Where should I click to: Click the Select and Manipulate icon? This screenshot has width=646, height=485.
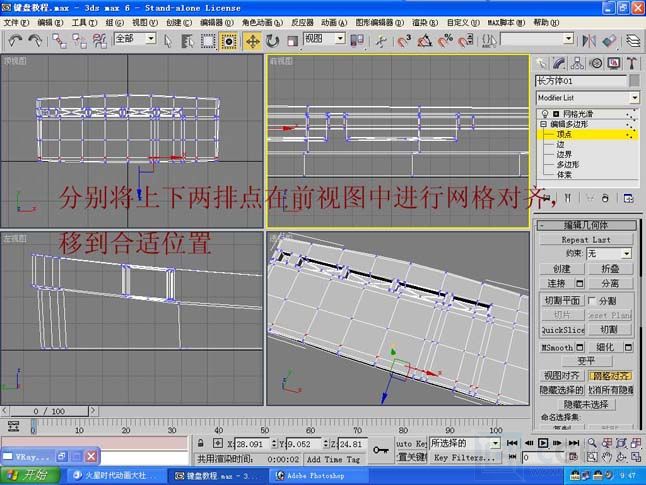(x=382, y=41)
